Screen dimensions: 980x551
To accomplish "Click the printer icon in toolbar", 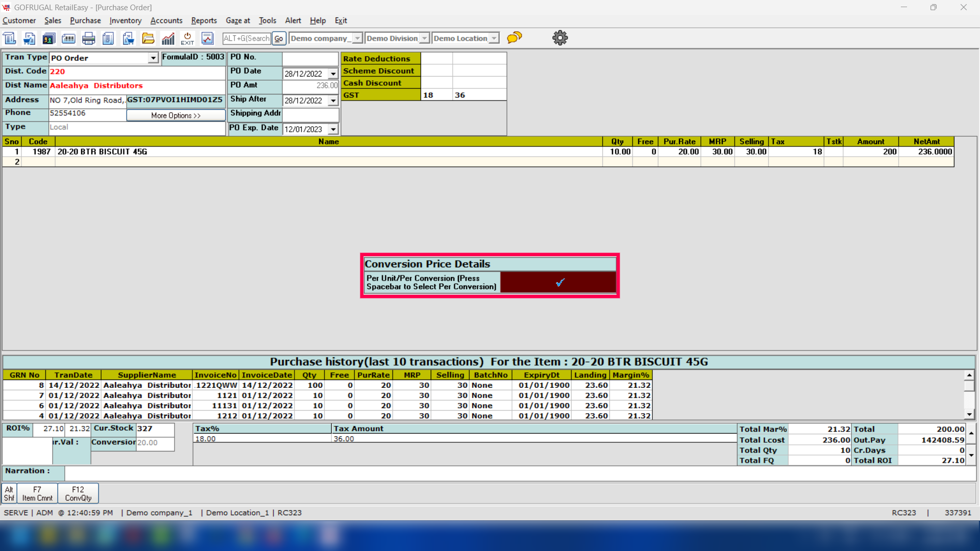I will pos(88,38).
